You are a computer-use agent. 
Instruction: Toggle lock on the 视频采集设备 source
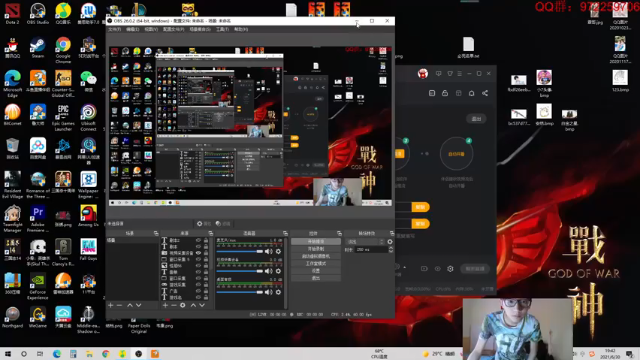(x=206, y=253)
